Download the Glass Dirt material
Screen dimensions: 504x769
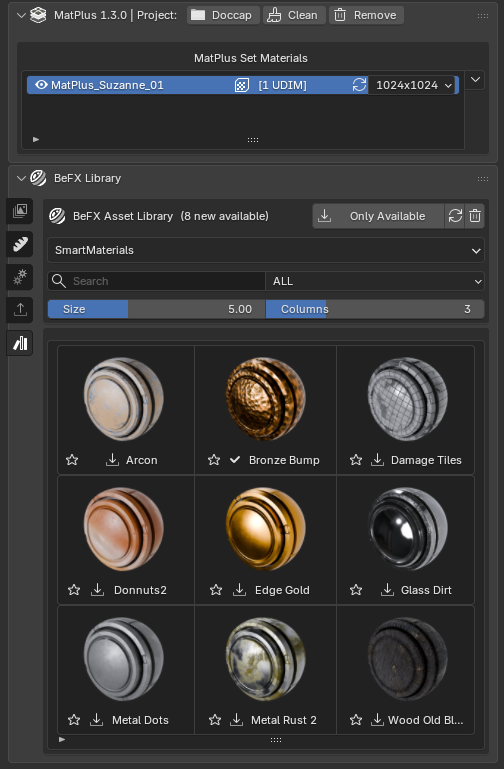387,590
